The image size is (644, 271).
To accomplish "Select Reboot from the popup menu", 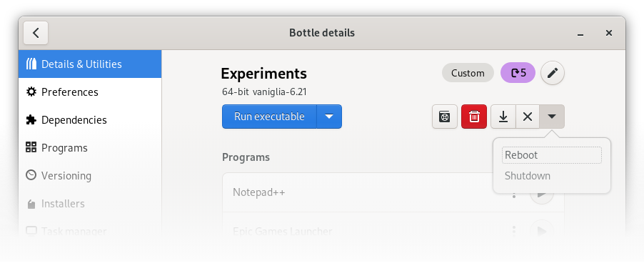I will coord(552,155).
